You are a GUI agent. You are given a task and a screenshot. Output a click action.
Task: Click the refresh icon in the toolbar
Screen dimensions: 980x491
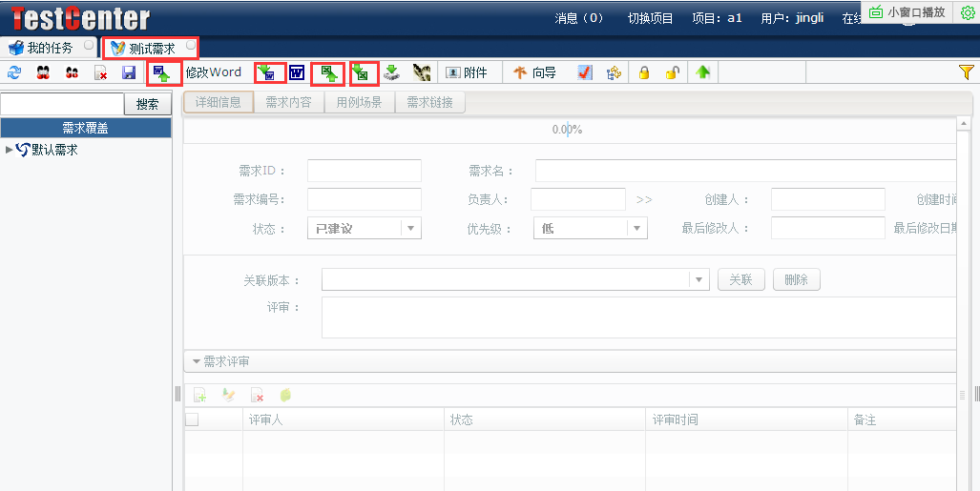[x=13, y=73]
